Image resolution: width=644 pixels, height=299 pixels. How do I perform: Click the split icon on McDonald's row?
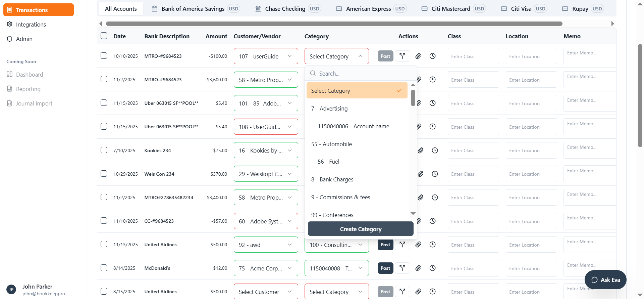point(402,268)
